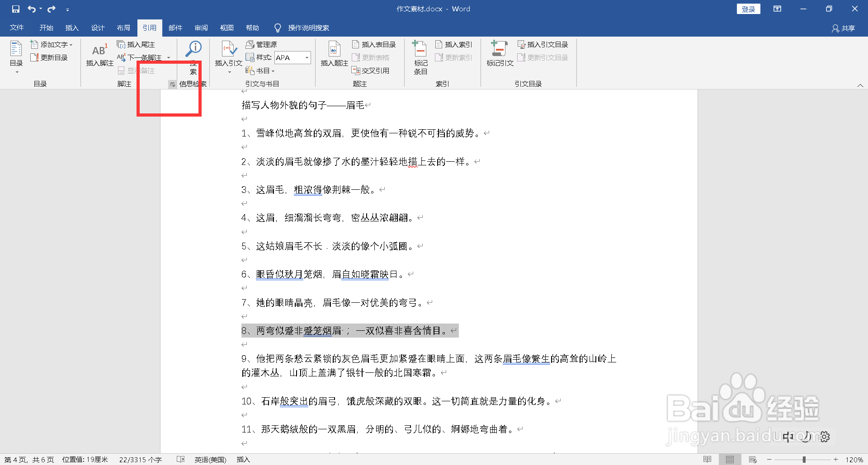Click the 搜索 information retrieval icon
Viewport: 868px width, 465px height.
click(193, 57)
